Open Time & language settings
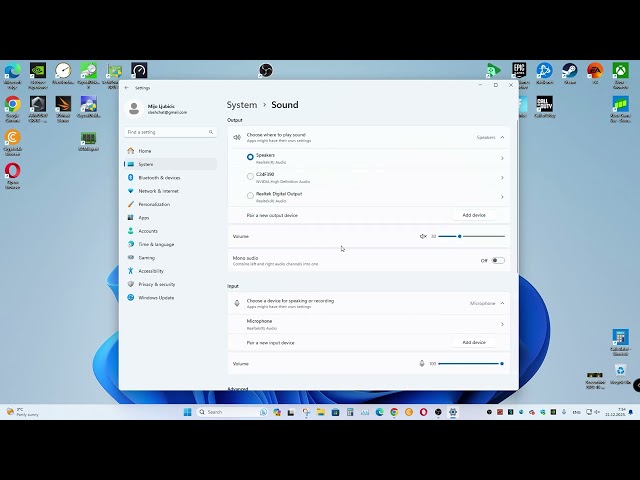The image size is (640, 480). coord(170,244)
